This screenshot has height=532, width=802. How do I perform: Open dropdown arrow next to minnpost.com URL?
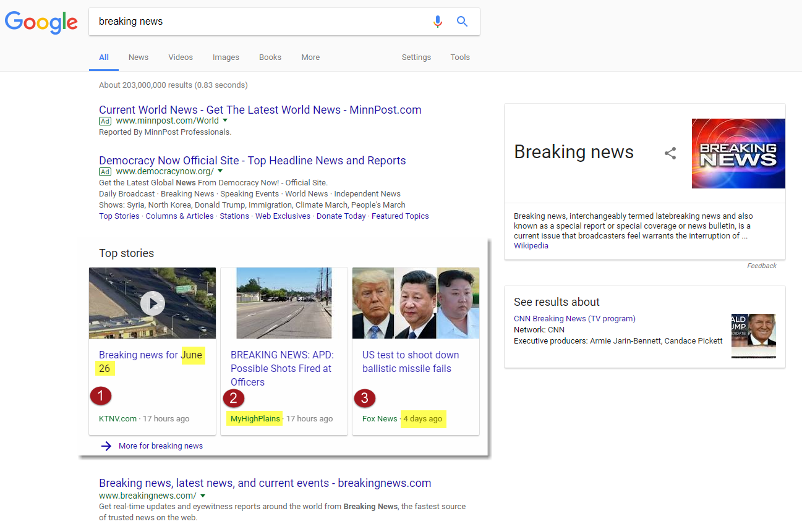tap(225, 120)
